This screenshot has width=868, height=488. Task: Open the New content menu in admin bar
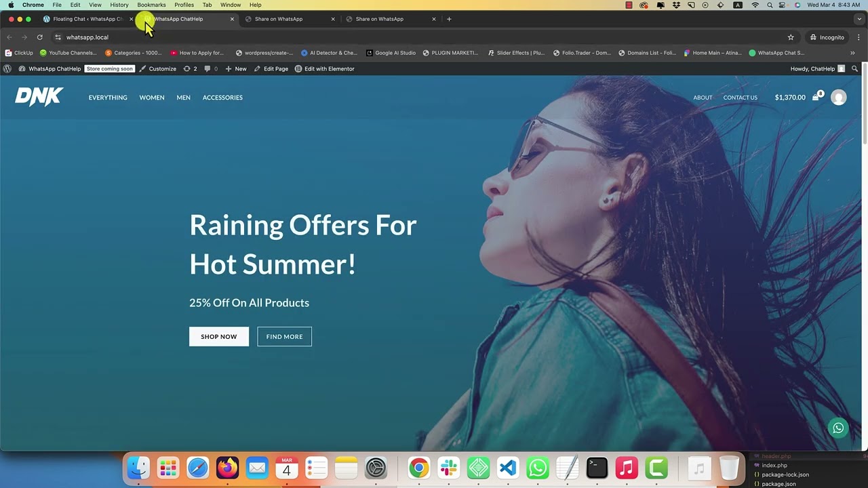tap(236, 68)
